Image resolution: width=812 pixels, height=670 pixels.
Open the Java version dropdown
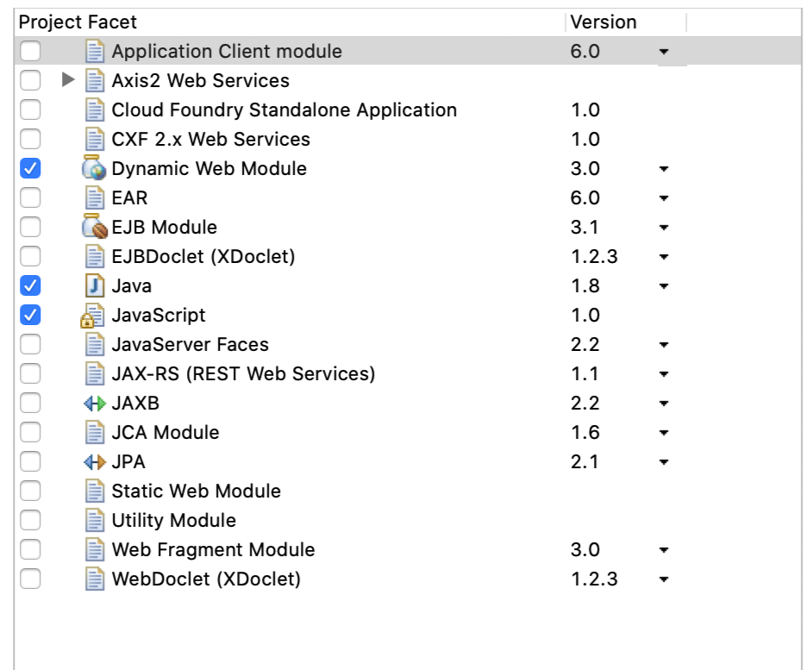pos(664,286)
